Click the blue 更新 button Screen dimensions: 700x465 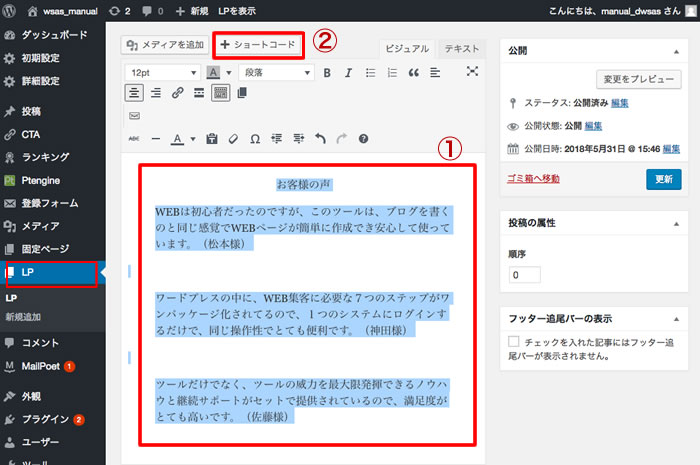[663, 179]
